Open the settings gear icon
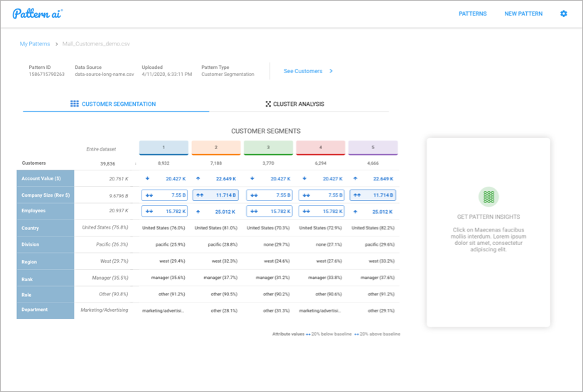 [564, 13]
